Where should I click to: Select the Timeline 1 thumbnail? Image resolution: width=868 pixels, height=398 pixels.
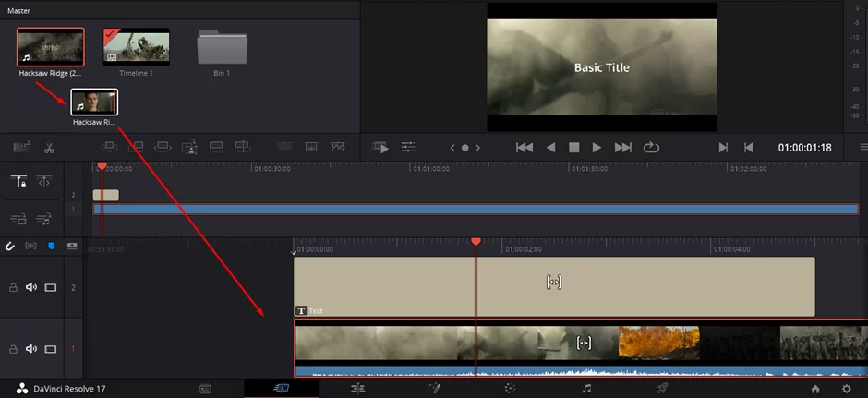136,48
